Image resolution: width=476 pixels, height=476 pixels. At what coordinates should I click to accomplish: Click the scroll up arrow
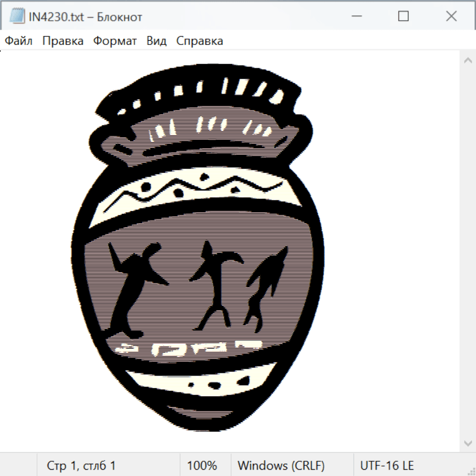pyautogui.click(x=468, y=60)
